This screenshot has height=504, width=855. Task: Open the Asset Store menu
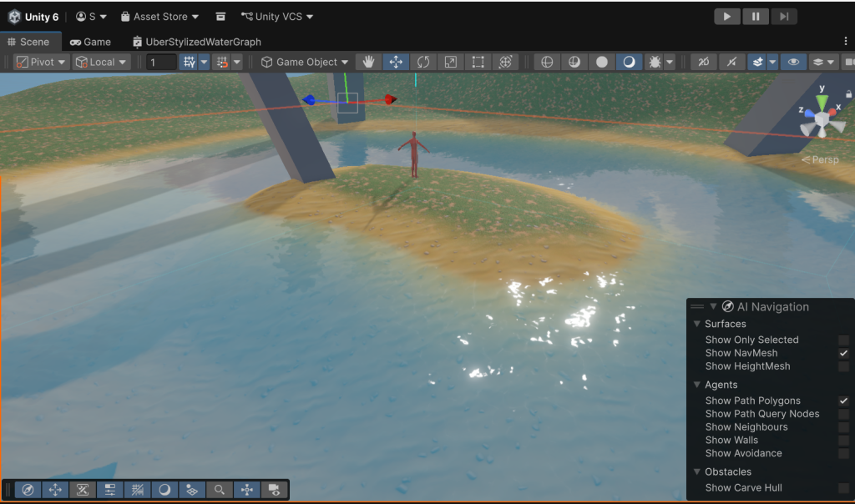159,17
